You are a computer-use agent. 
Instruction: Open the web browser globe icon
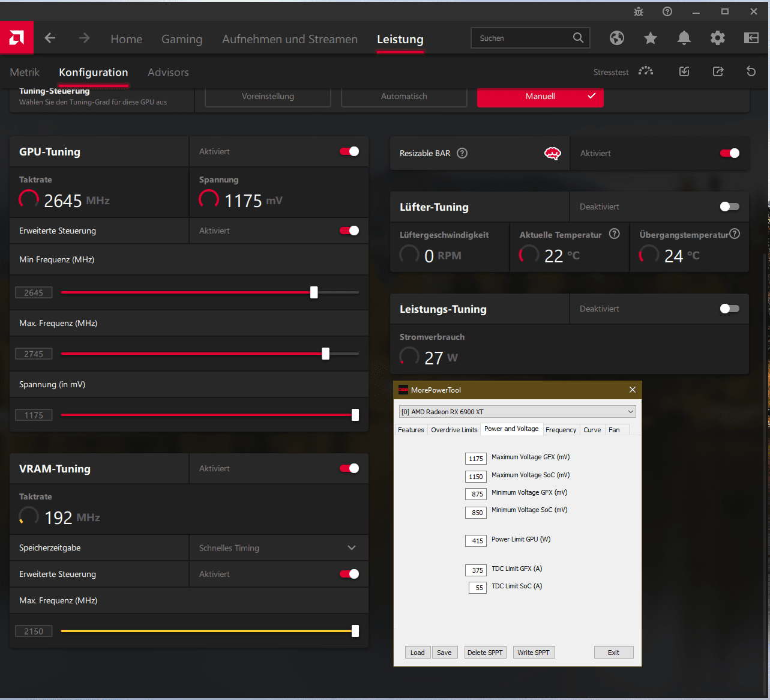tap(617, 38)
